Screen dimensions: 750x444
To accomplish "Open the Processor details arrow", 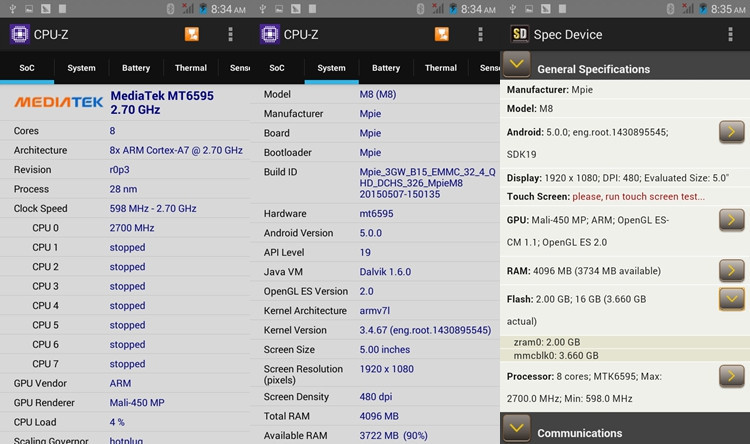I will 731,376.
